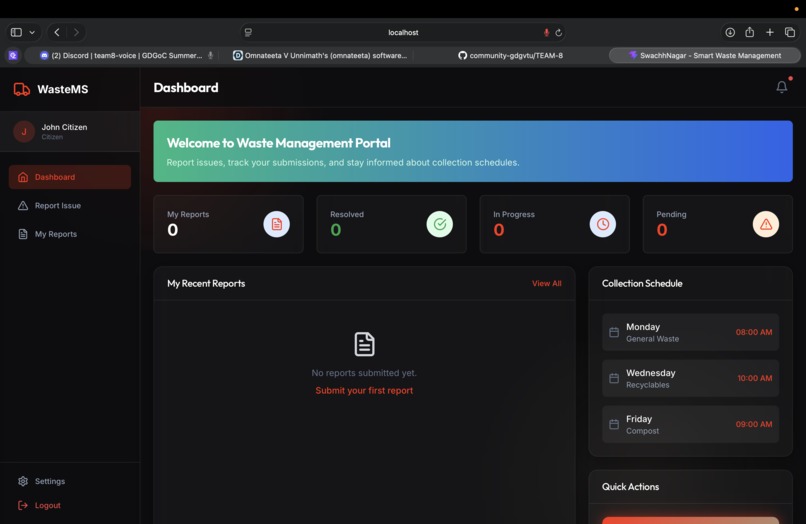Click the empty reports file icon
Image resolution: width=806 pixels, height=524 pixels.
point(364,344)
